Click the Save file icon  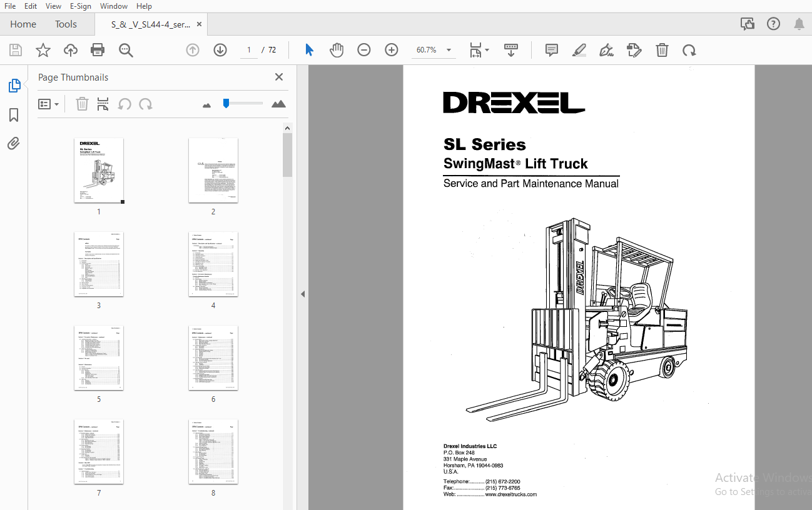tap(16, 50)
